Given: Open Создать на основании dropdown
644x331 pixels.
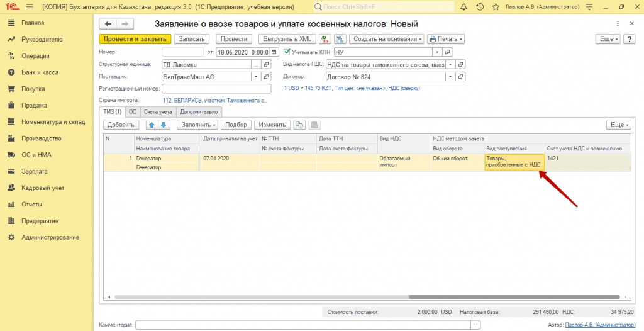Looking at the screenshot, I should (x=387, y=39).
